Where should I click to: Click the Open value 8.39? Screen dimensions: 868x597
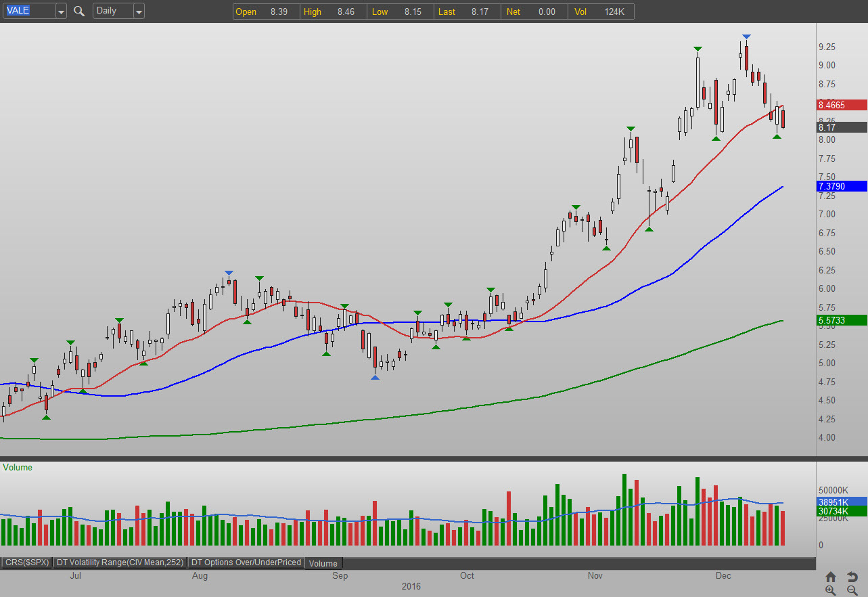279,12
